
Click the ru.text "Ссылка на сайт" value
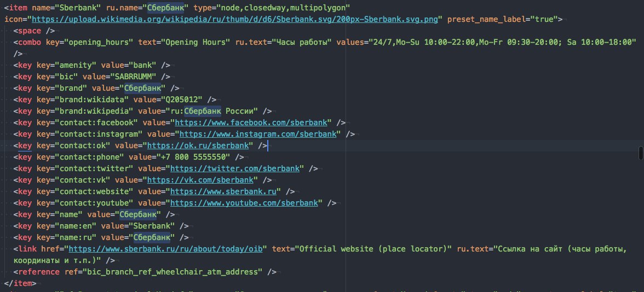pos(561,249)
